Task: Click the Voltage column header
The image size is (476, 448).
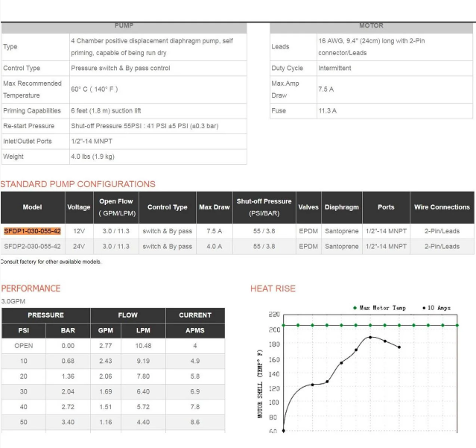Action: click(x=78, y=207)
